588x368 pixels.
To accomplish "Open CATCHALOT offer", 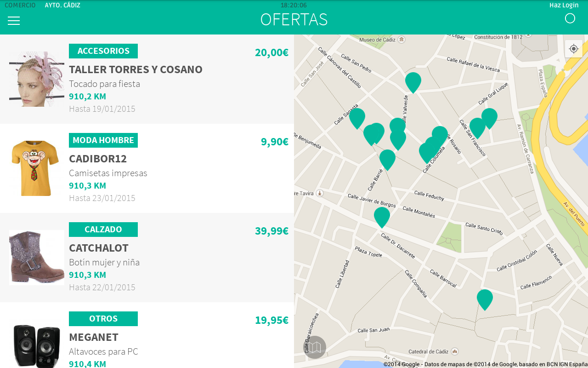I will tap(99, 248).
